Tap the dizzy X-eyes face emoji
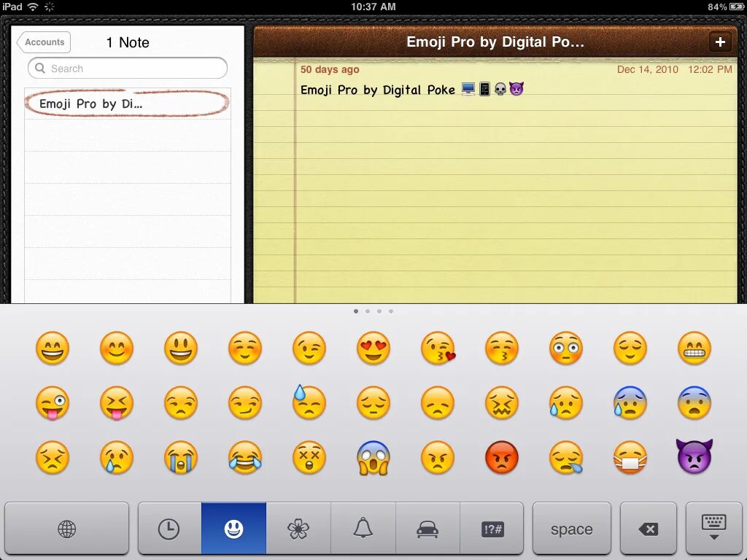Viewport: 747px width, 560px height. (309, 458)
